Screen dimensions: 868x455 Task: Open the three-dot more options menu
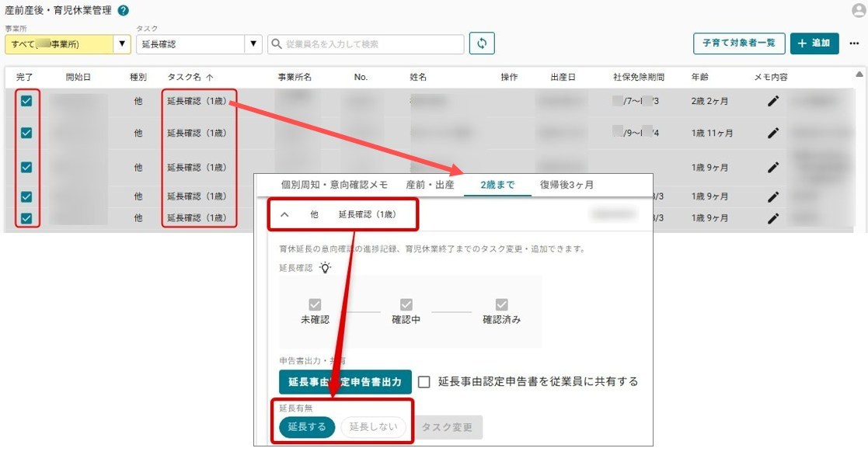point(854,43)
